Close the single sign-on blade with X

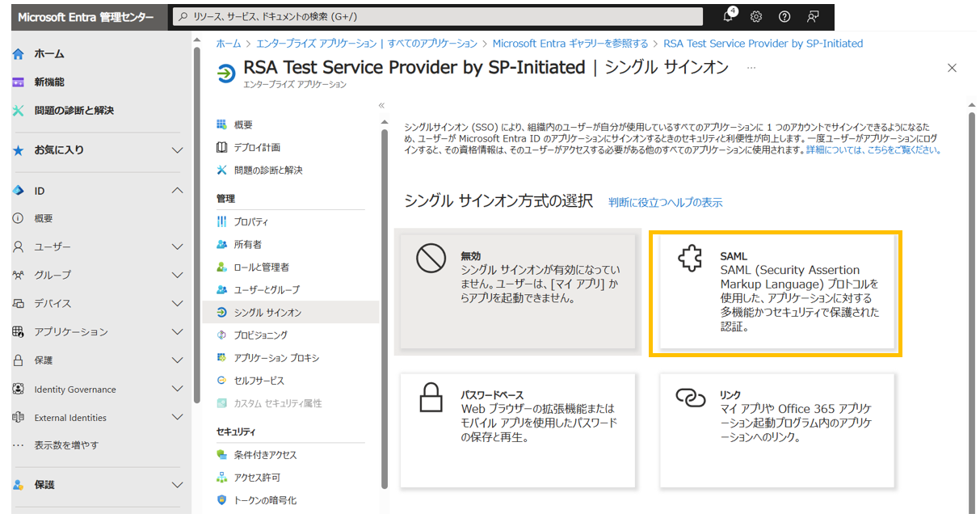[952, 68]
